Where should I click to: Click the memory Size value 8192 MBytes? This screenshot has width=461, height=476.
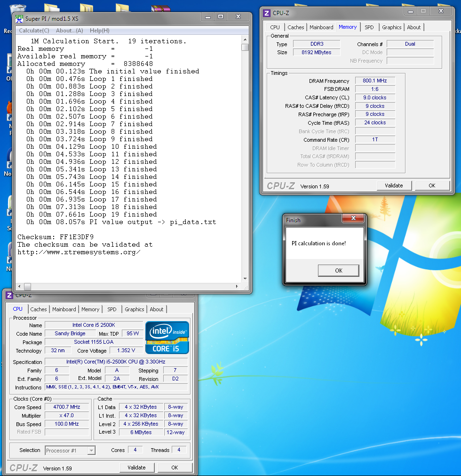(317, 53)
